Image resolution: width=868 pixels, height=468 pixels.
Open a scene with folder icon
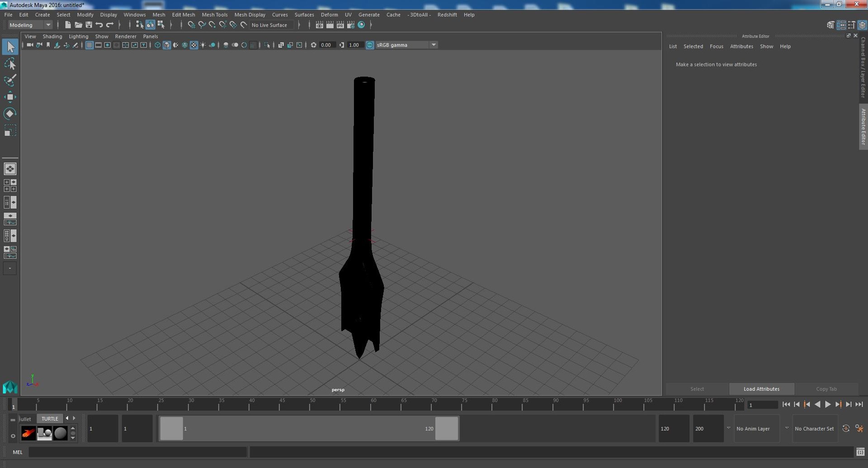click(x=78, y=25)
